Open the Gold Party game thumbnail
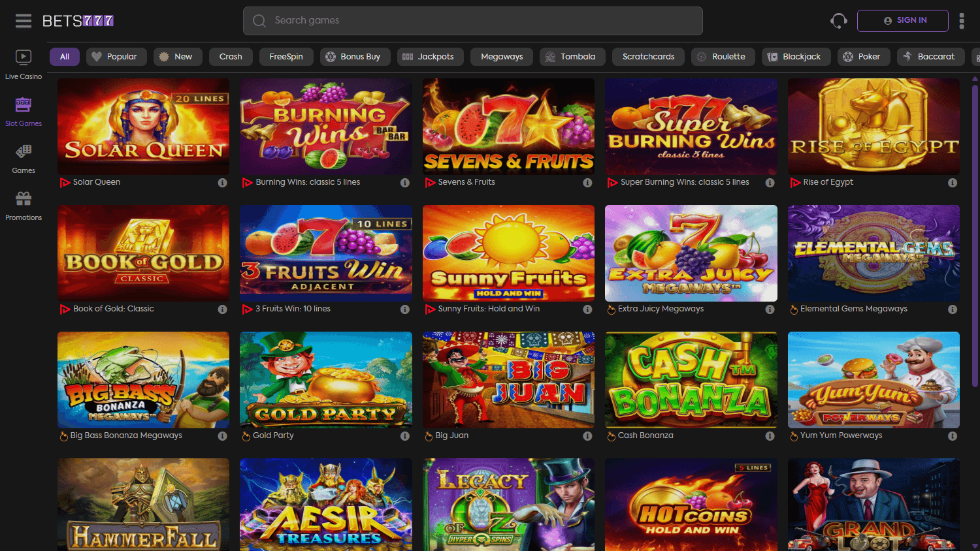Viewport: 980px width, 551px height. click(x=325, y=379)
